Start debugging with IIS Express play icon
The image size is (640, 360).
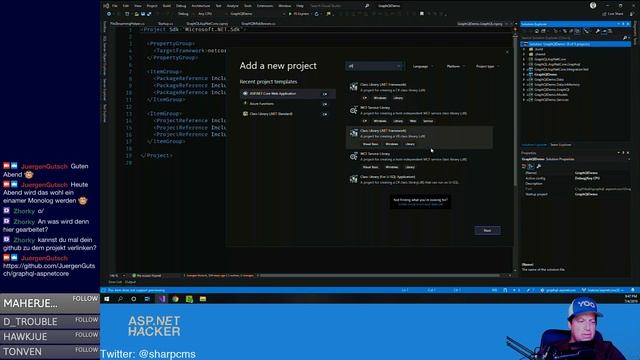point(290,14)
